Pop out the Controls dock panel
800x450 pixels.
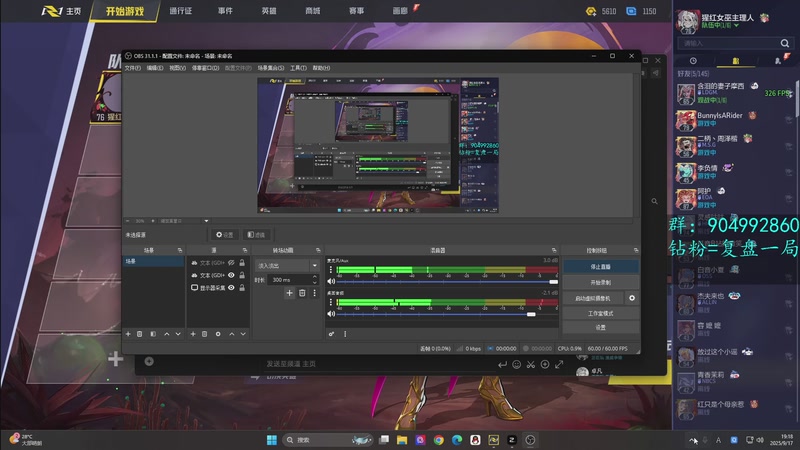point(636,250)
